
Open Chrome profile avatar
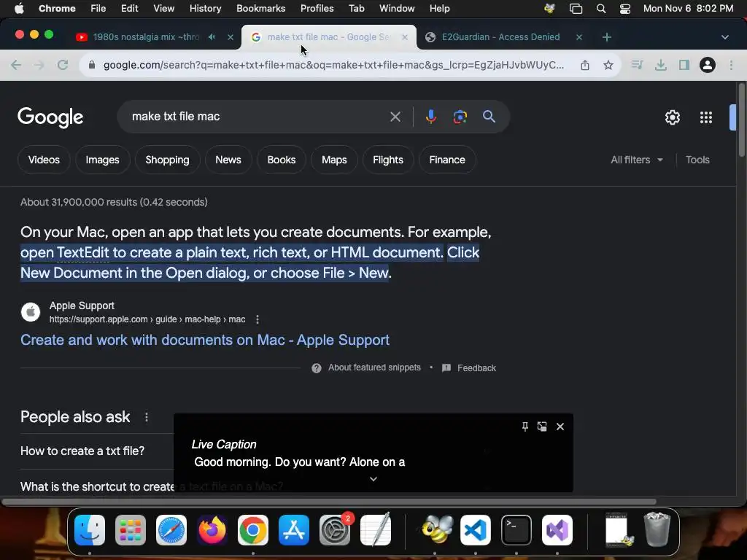[708, 65]
